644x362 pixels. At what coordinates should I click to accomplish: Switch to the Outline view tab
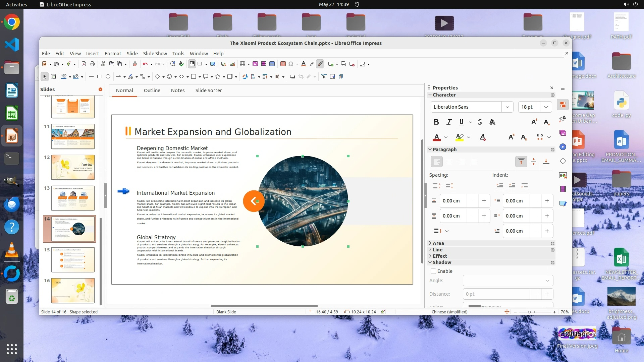coord(152,90)
